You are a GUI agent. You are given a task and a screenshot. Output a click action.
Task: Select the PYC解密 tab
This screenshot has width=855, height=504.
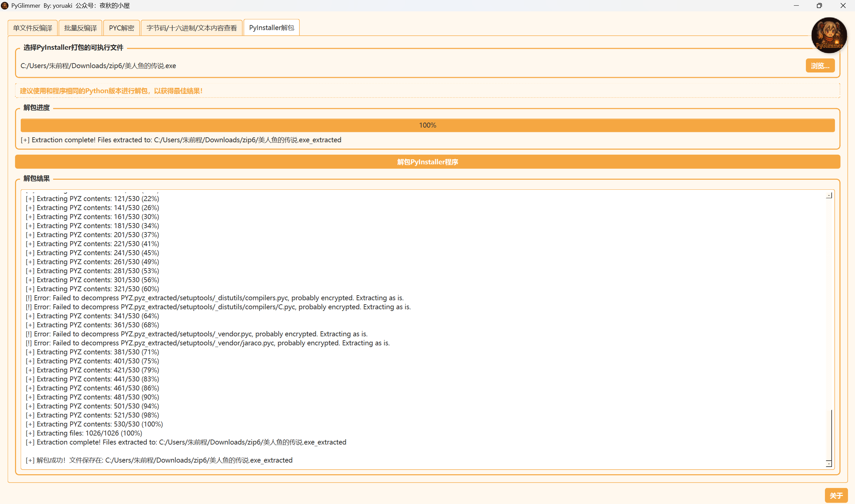point(122,28)
